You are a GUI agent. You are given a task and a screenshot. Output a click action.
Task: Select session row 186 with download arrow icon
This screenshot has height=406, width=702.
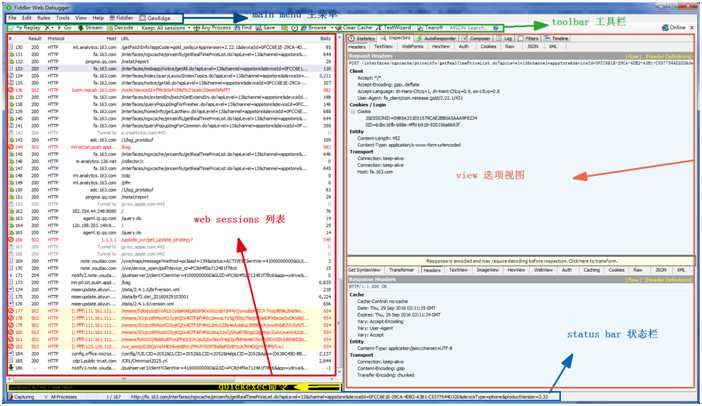[170, 368]
